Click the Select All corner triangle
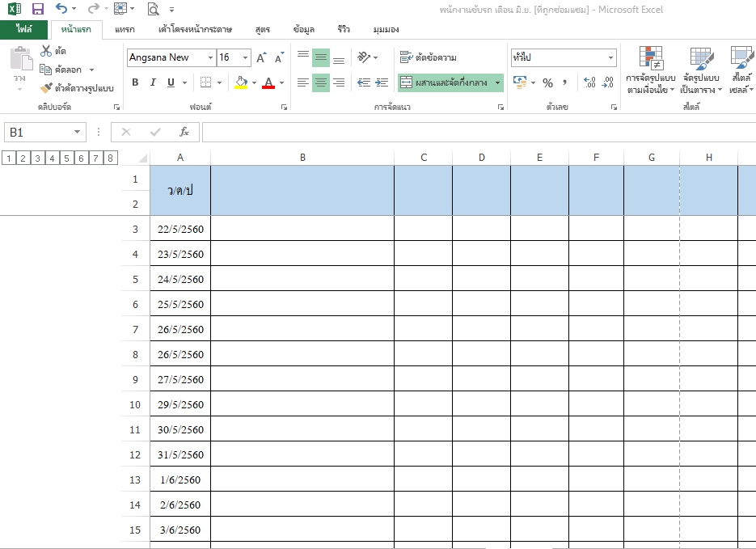 143,158
